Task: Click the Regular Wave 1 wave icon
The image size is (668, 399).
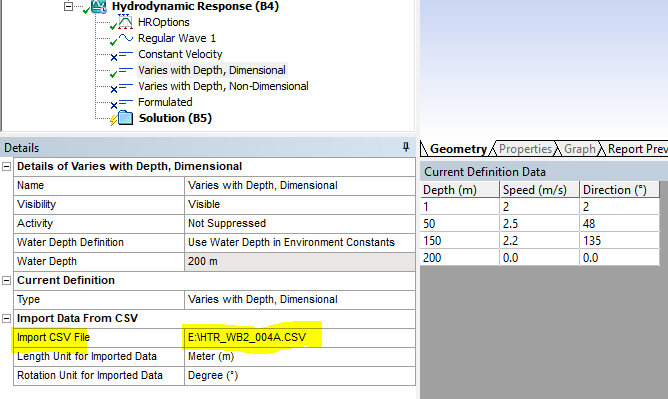Action: tap(126, 38)
